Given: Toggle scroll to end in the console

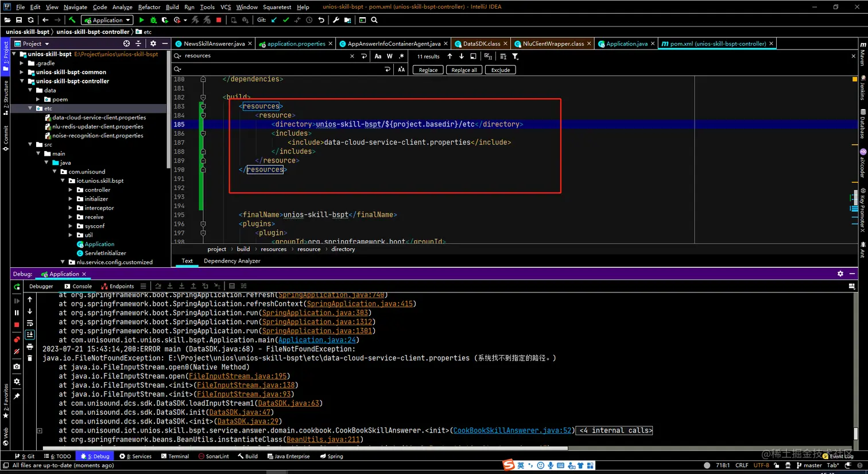Looking at the screenshot, I should click(30, 334).
